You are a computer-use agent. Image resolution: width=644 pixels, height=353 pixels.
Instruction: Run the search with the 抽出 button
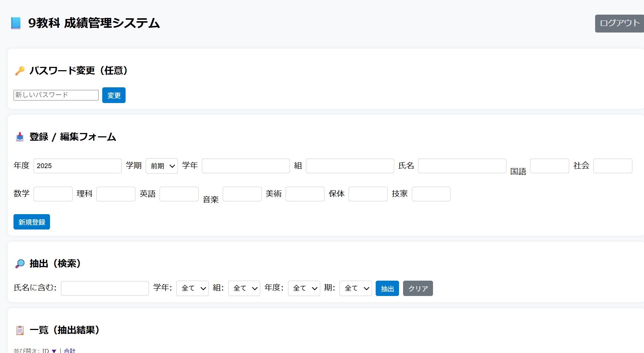click(x=387, y=289)
